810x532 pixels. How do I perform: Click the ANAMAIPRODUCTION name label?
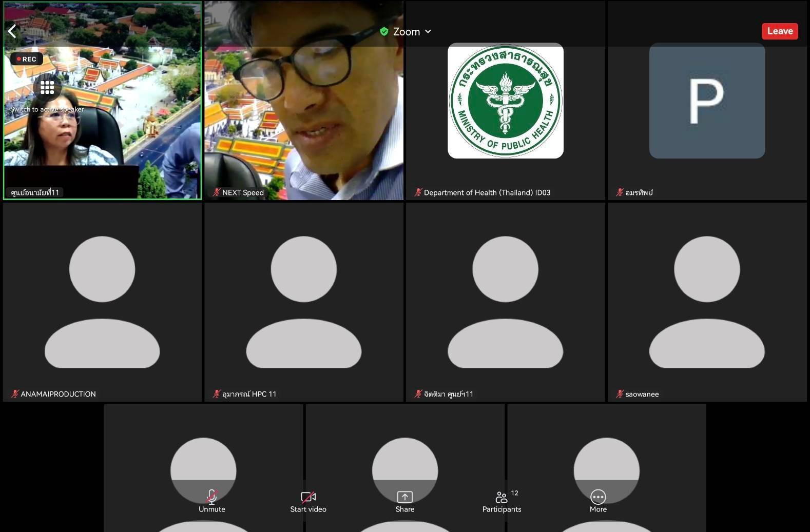58,394
